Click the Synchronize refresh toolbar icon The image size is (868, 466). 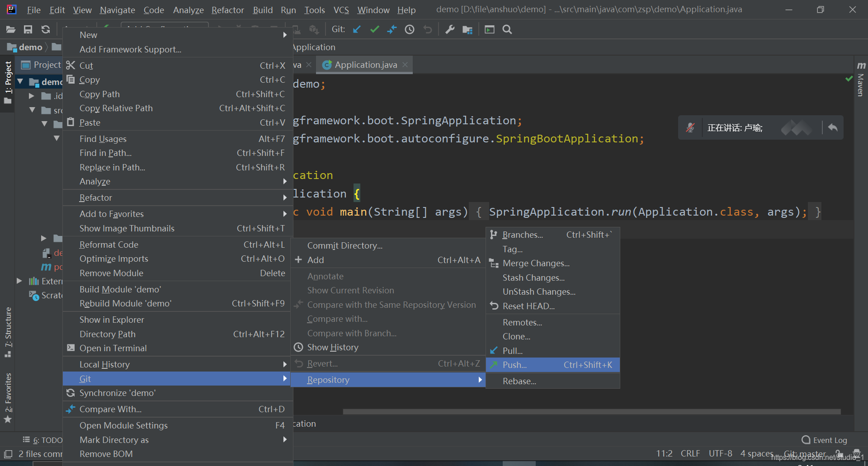(x=45, y=30)
